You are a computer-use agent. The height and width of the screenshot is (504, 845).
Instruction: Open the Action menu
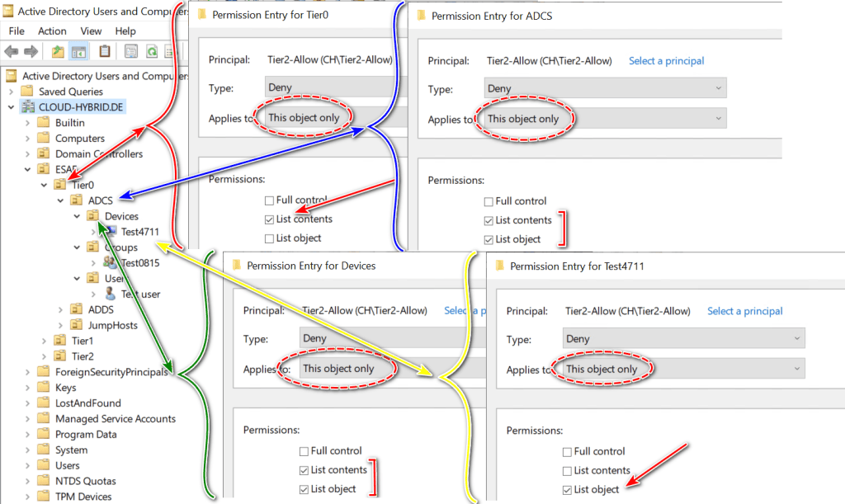[x=52, y=31]
